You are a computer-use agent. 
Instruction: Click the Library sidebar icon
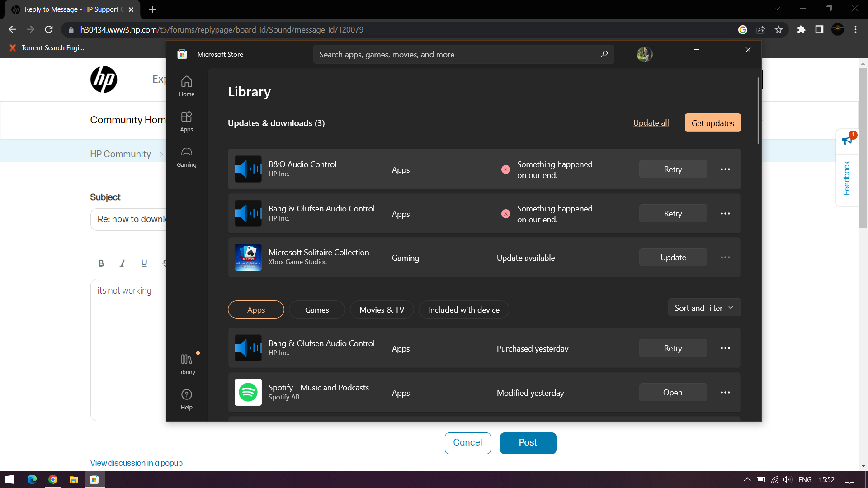click(x=187, y=363)
